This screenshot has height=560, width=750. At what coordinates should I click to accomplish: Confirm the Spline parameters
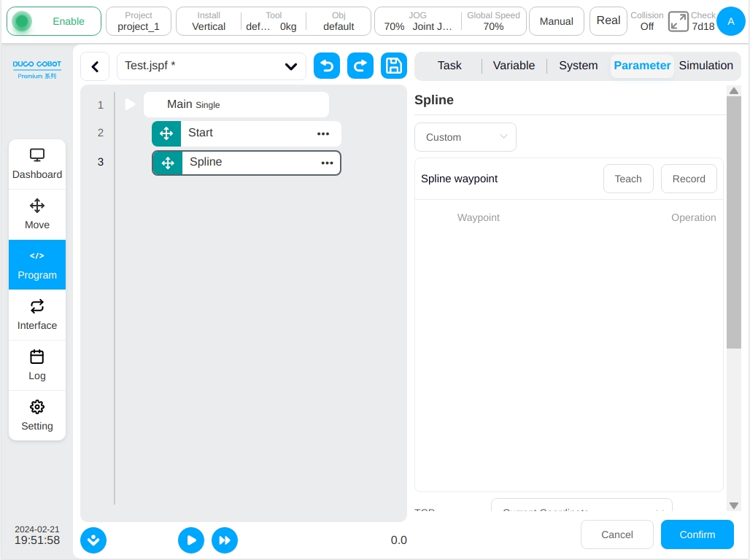(x=697, y=534)
